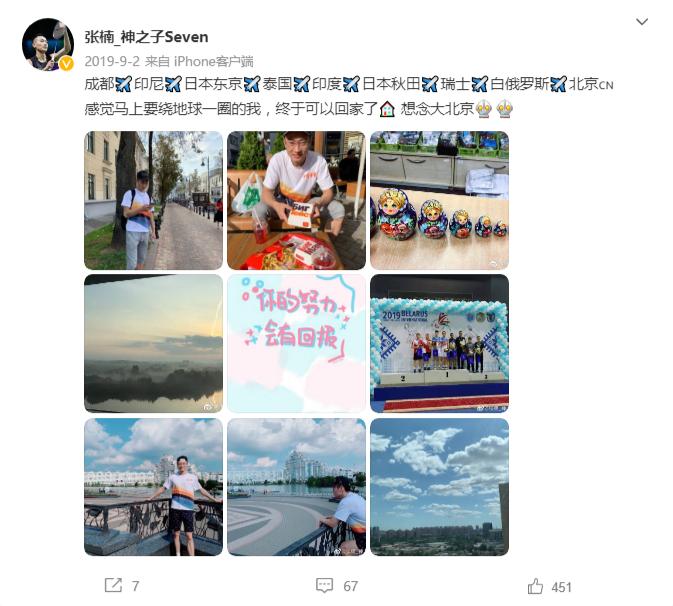
Task: Open username 张楠_神之子Seven
Action: [x=146, y=37]
